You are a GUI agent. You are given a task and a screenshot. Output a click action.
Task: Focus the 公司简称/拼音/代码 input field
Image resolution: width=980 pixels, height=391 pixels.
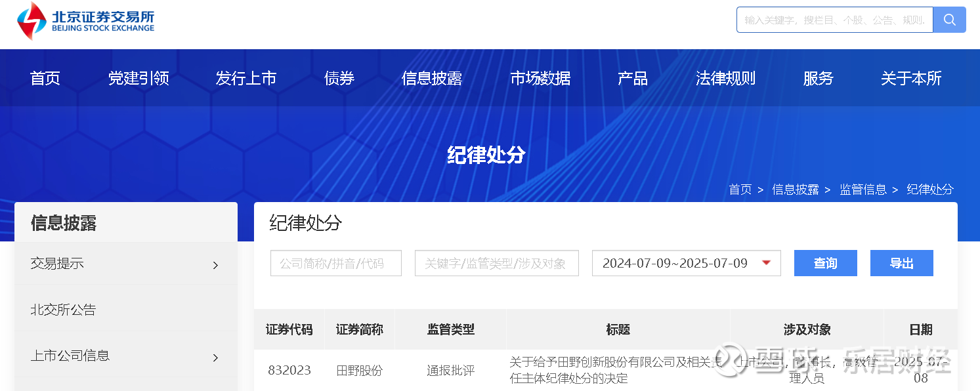tap(336, 263)
